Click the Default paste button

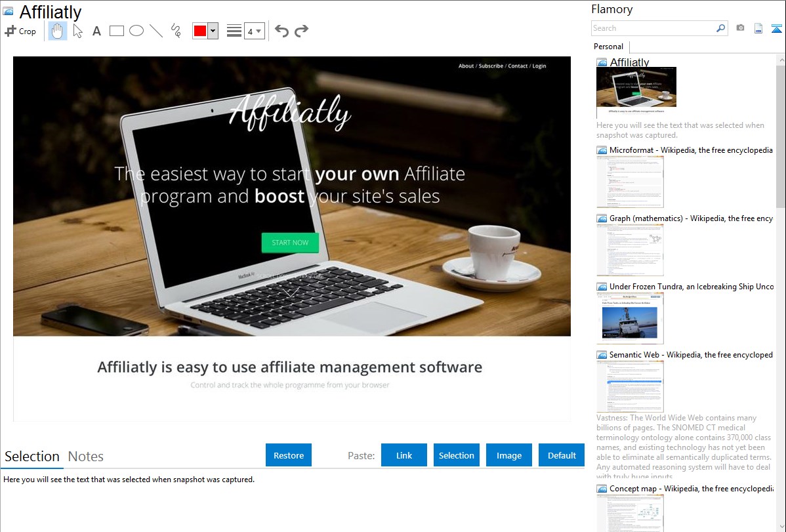pyautogui.click(x=562, y=455)
